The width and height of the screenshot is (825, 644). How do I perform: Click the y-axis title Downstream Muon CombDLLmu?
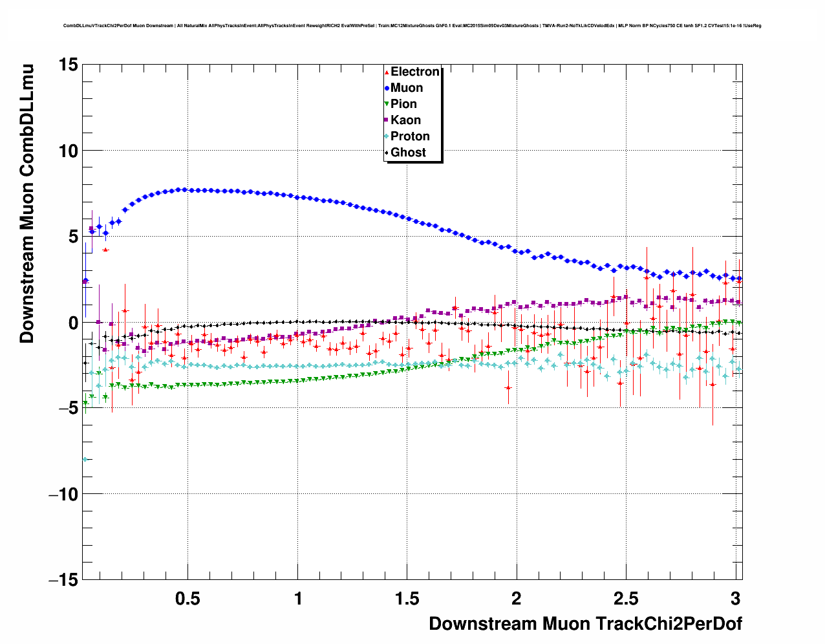(27, 203)
